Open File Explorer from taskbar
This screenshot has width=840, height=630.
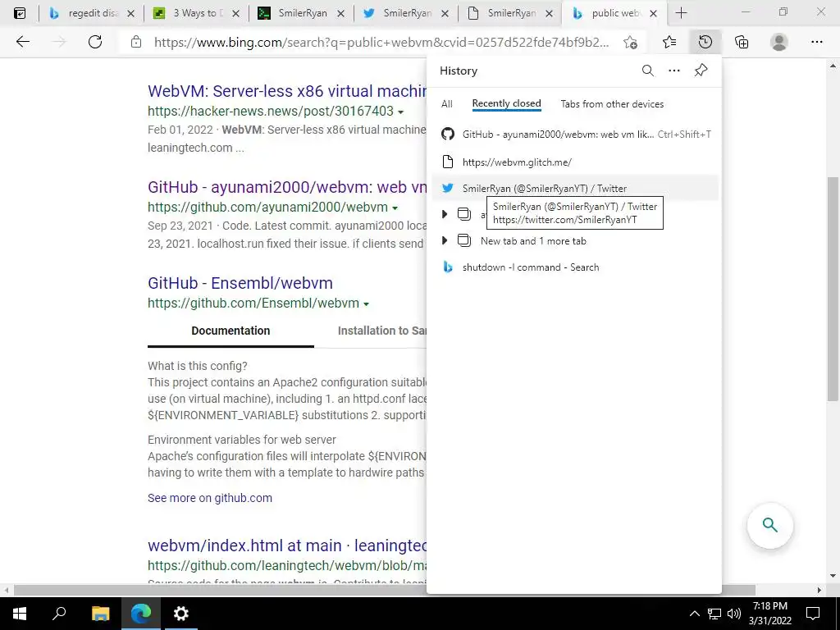[x=100, y=614]
